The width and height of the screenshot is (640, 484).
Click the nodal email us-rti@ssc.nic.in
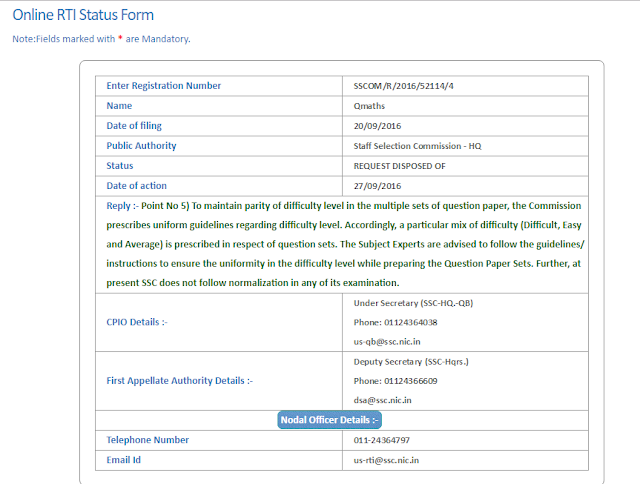386,460
